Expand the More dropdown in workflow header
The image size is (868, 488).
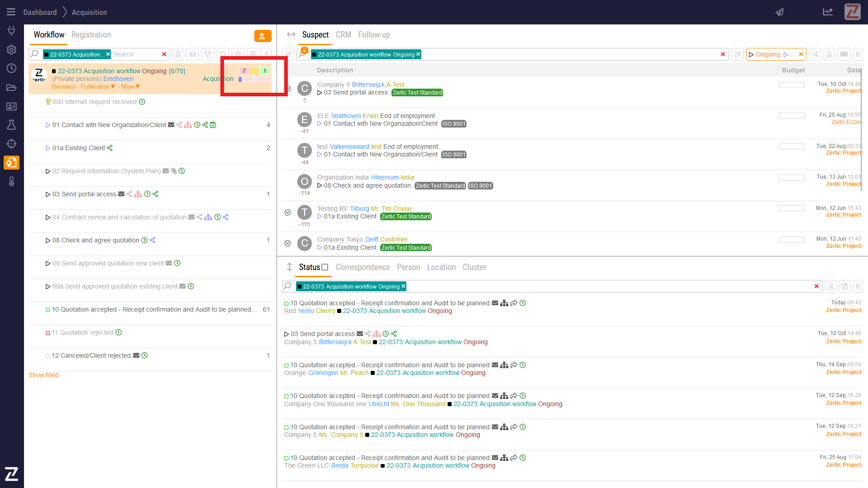point(131,87)
